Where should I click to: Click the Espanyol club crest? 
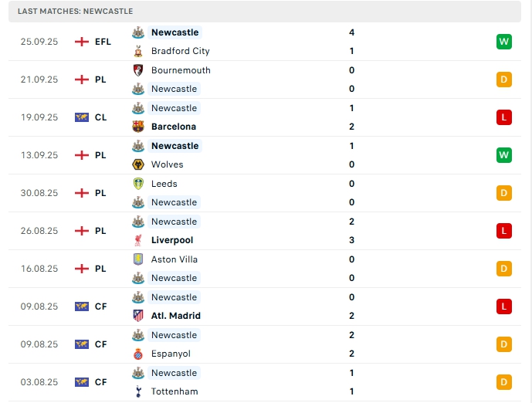(x=138, y=354)
